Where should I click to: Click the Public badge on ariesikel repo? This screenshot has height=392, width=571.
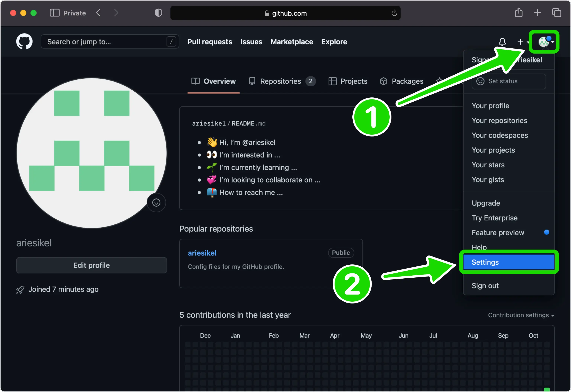341,253
